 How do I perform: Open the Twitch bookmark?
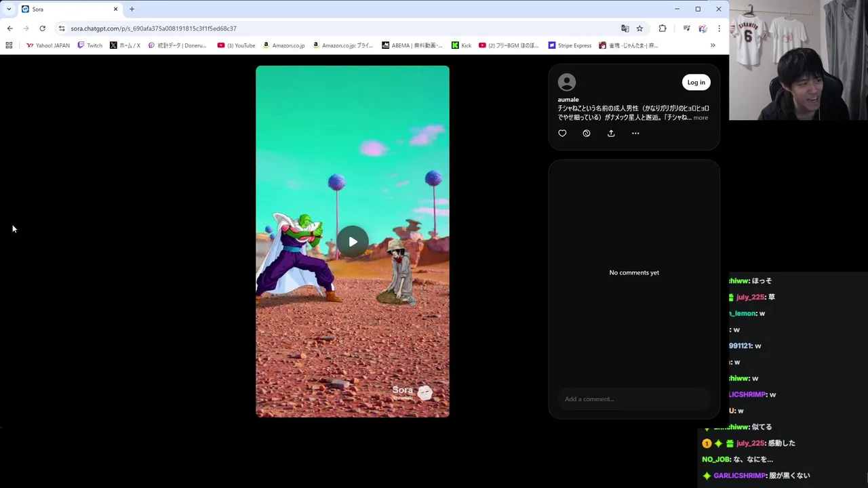click(90, 45)
